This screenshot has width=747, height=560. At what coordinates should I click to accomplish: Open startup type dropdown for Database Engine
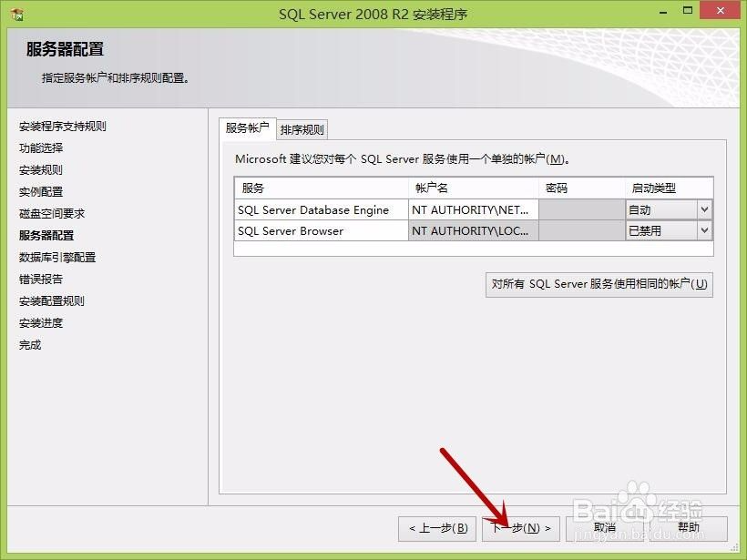pos(703,210)
